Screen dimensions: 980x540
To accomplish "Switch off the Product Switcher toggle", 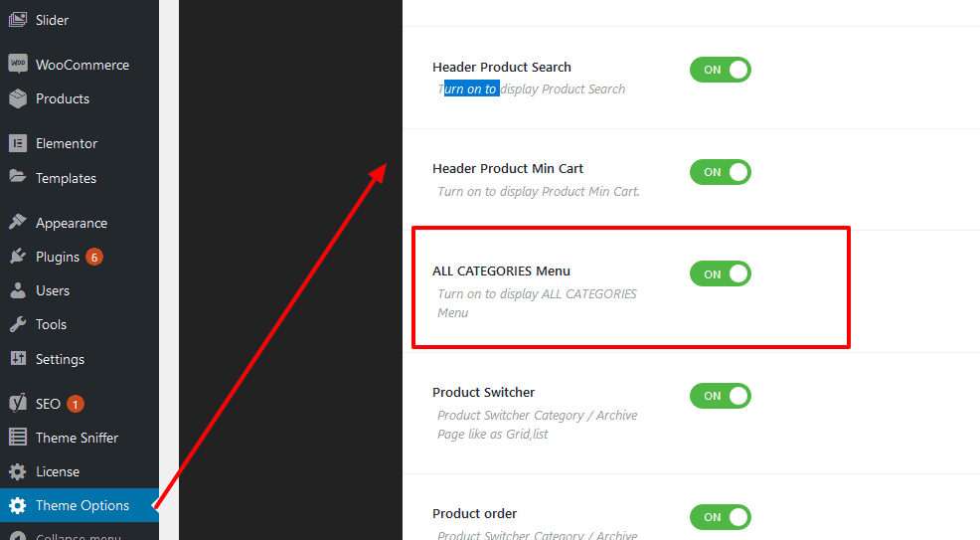I will point(720,396).
